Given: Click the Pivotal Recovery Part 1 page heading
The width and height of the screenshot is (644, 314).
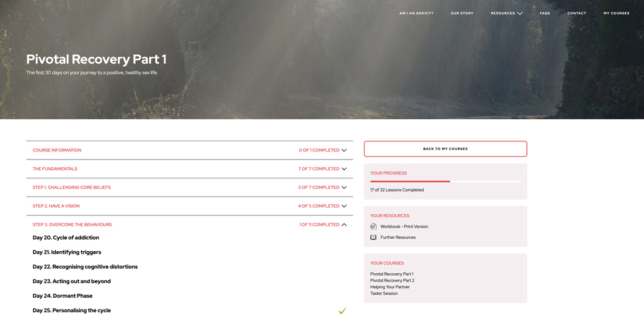Looking at the screenshot, I should pyautogui.click(x=96, y=60).
